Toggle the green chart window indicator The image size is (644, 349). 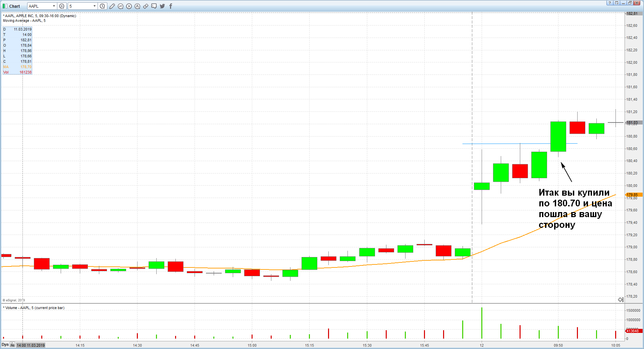click(5, 6)
